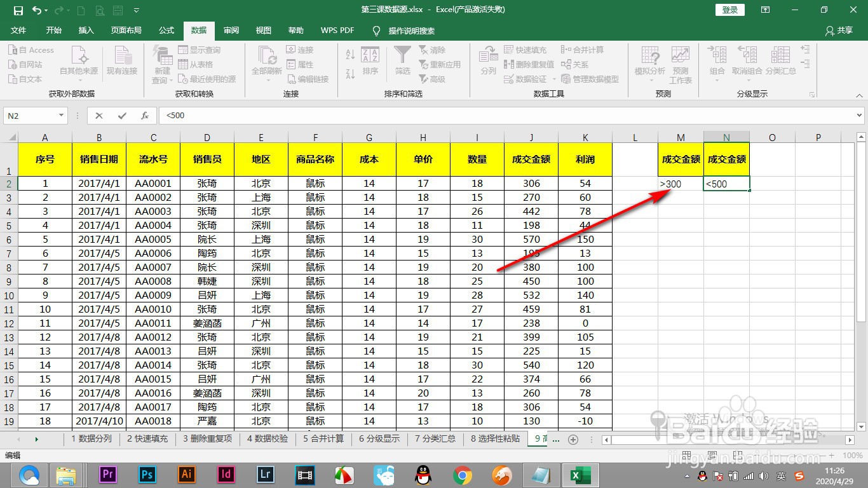Viewport: 868px width, 488px height.
Task: Click vertical scrollbar down arrow
Action: (x=862, y=427)
